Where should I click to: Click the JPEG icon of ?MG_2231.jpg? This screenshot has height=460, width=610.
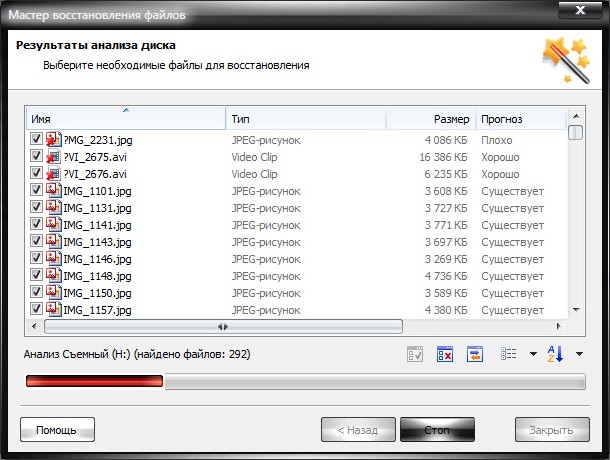pos(54,140)
